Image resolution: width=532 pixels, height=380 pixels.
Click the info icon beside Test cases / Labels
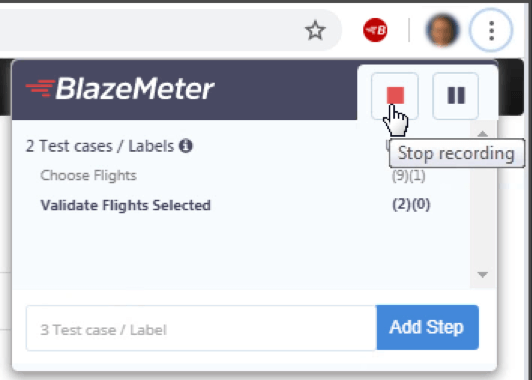coord(186,146)
